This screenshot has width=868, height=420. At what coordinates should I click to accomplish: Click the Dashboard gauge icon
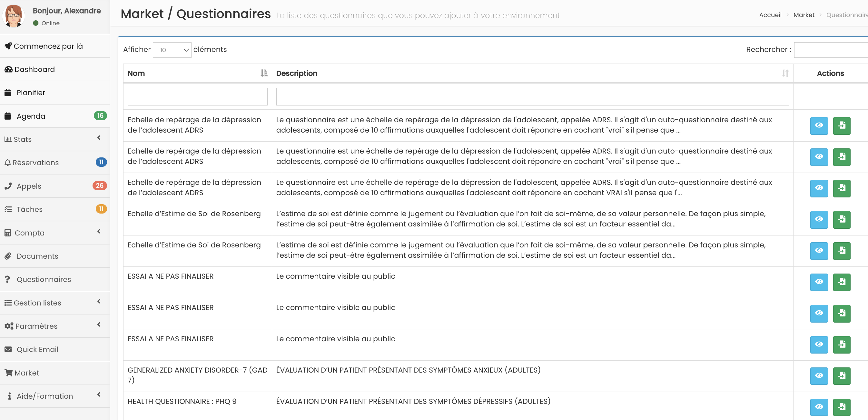click(8, 69)
